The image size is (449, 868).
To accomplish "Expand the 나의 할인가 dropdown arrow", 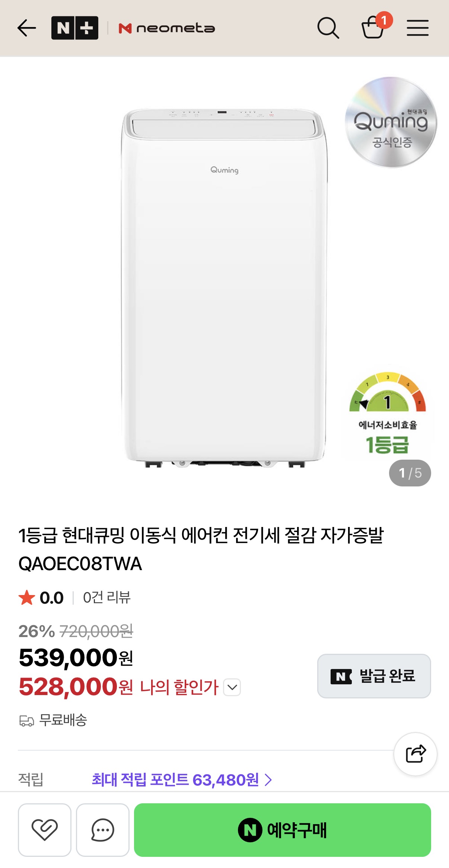I will pyautogui.click(x=232, y=687).
